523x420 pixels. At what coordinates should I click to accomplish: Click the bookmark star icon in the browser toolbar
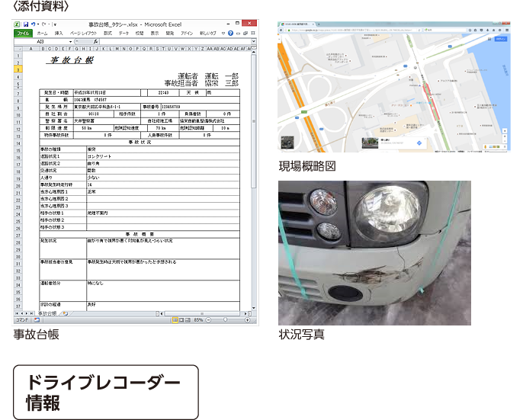coord(470,30)
